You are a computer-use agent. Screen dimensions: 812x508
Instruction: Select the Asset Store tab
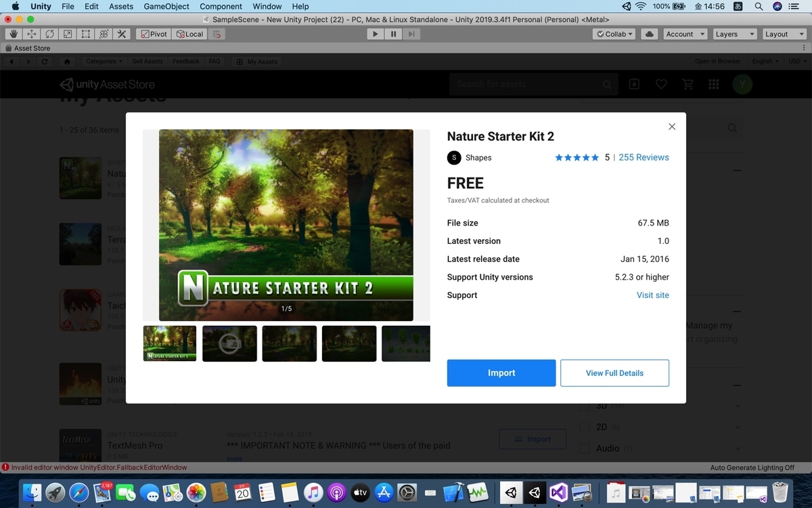pyautogui.click(x=27, y=48)
